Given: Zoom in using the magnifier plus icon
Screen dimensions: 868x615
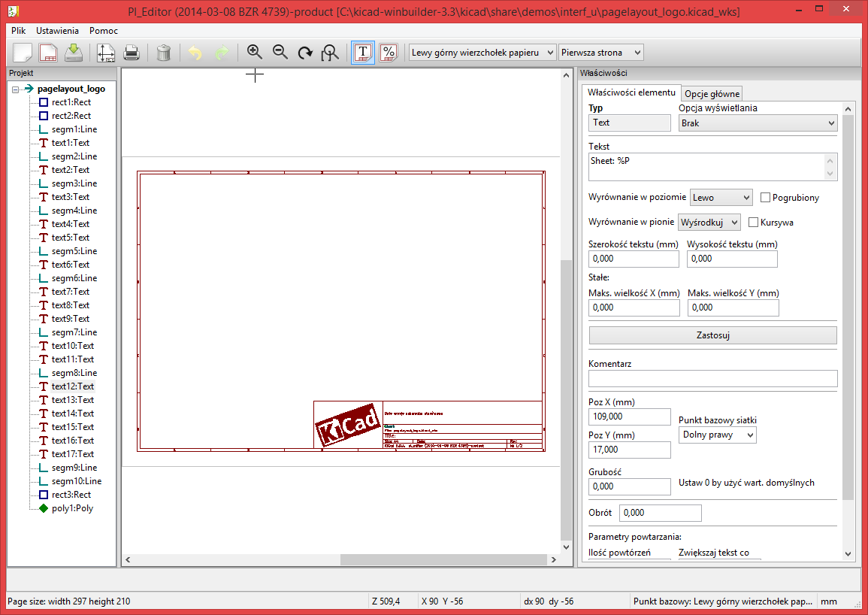Looking at the screenshot, I should coord(255,53).
